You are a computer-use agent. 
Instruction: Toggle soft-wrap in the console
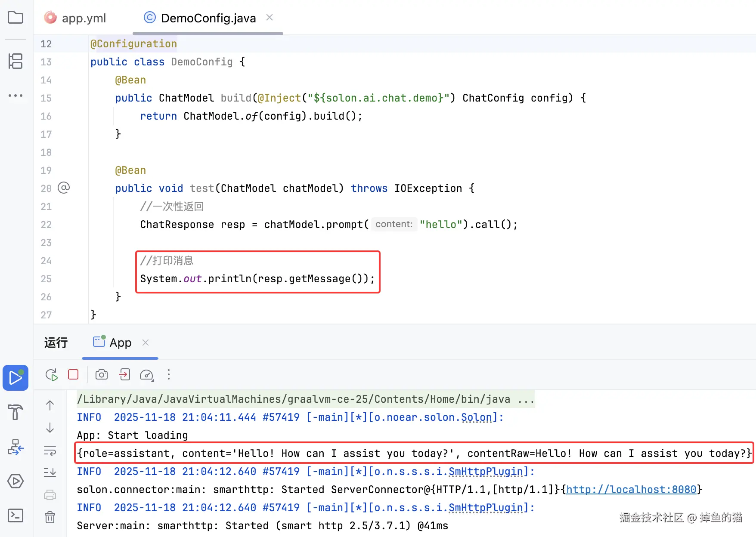50,451
